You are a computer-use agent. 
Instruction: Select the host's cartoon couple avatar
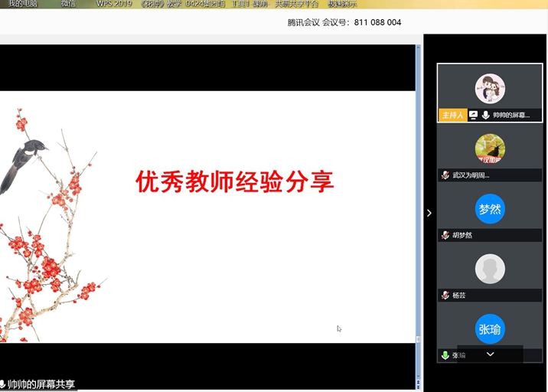(x=490, y=89)
